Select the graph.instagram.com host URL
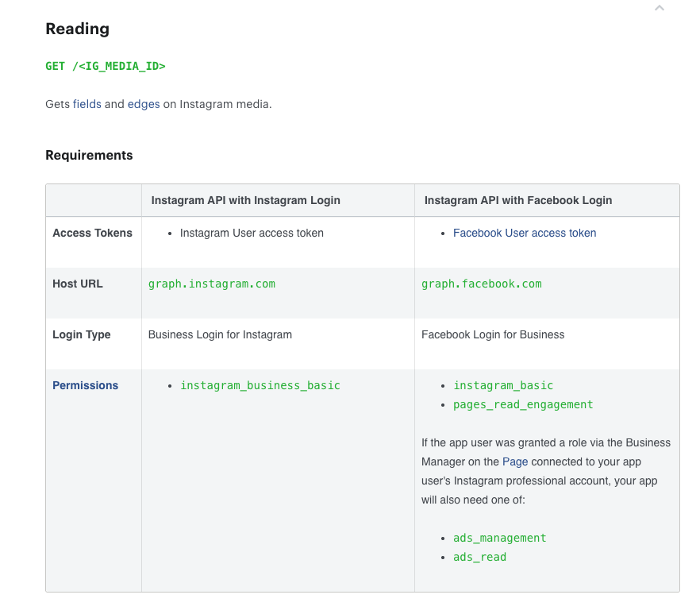Screen dimensions: 700x610 tap(212, 284)
